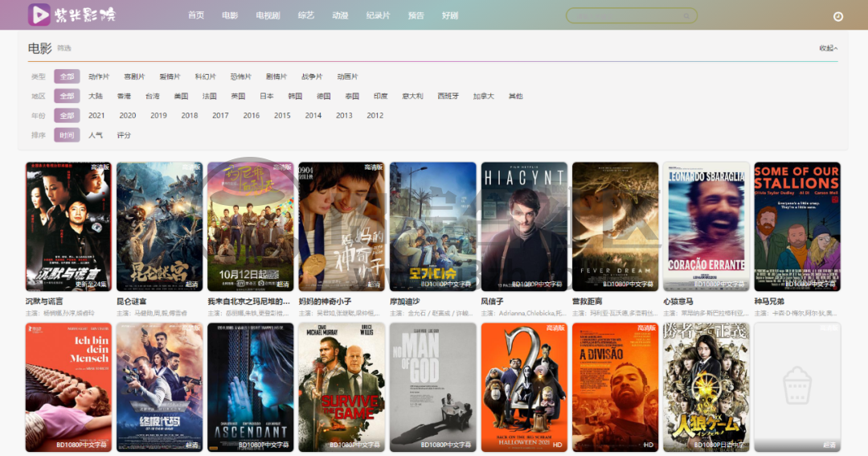Click the title text 风信子
This screenshot has width=868, height=456.
[x=492, y=302]
